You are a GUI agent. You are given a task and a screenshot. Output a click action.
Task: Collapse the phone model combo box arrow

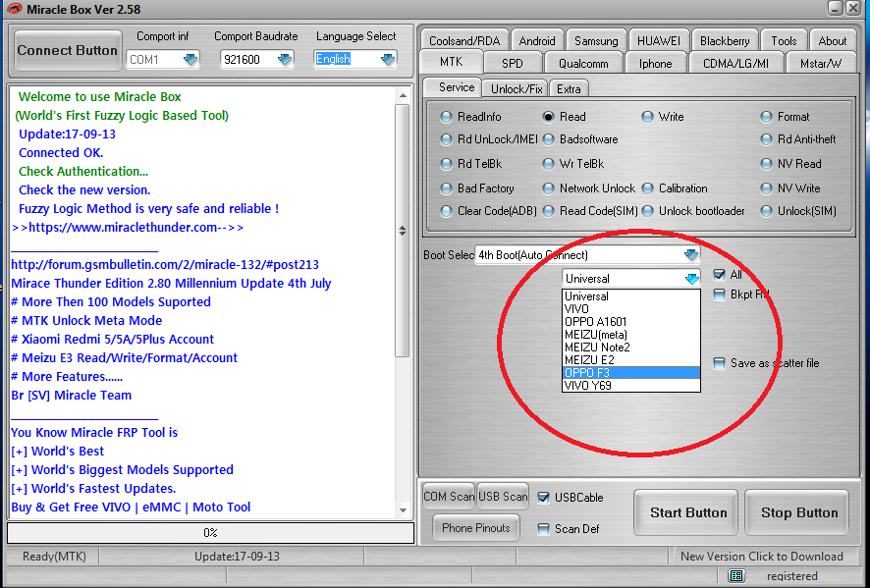point(692,279)
